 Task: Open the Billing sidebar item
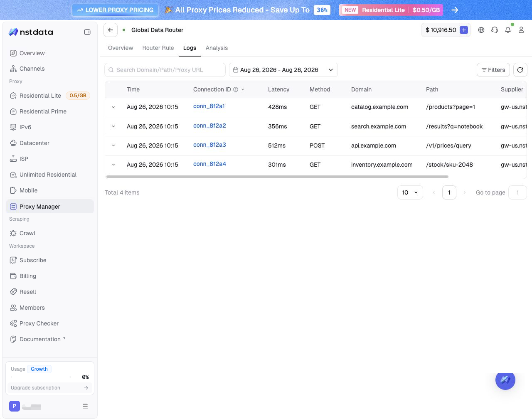point(50,276)
